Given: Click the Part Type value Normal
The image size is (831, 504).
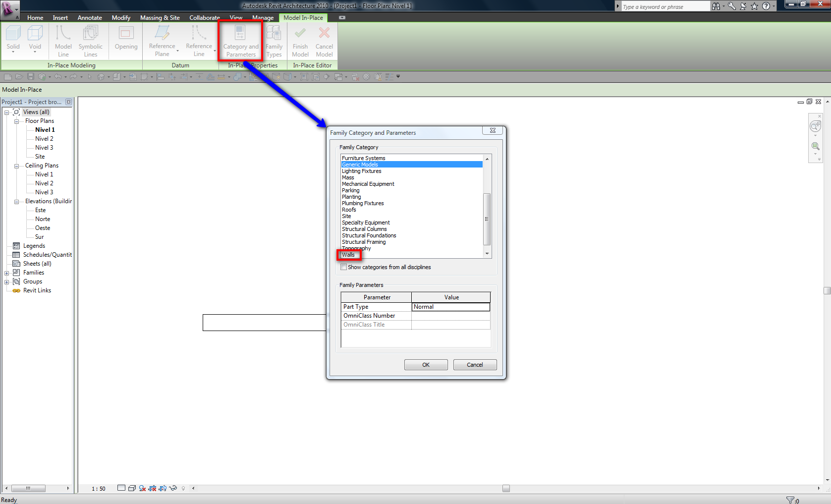Looking at the screenshot, I should click(x=450, y=307).
